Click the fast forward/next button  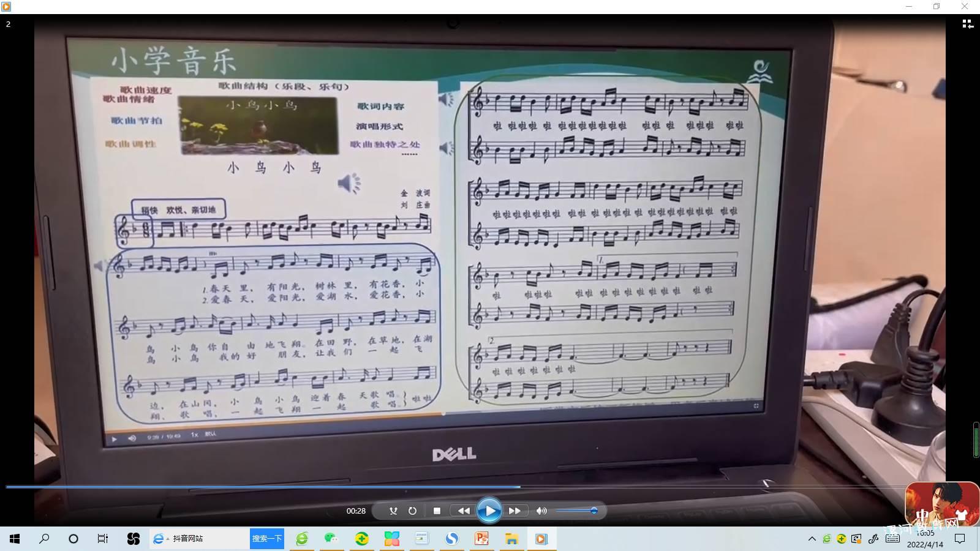(514, 511)
